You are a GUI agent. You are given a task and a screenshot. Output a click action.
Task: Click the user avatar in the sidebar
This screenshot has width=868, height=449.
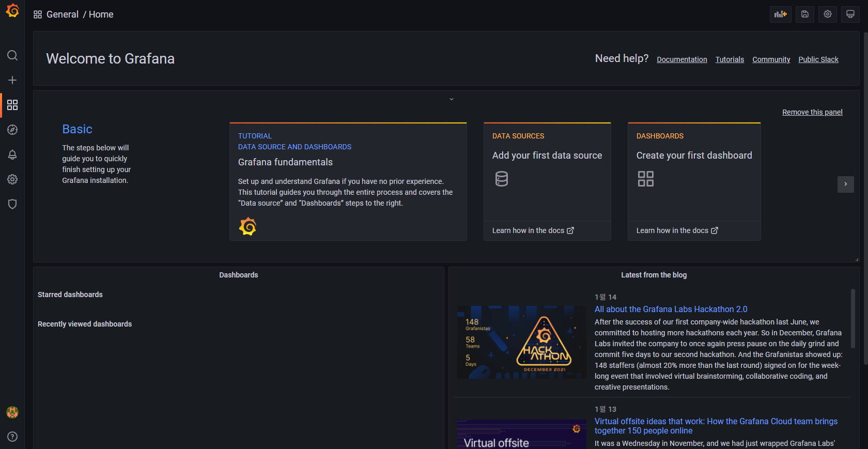click(12, 412)
